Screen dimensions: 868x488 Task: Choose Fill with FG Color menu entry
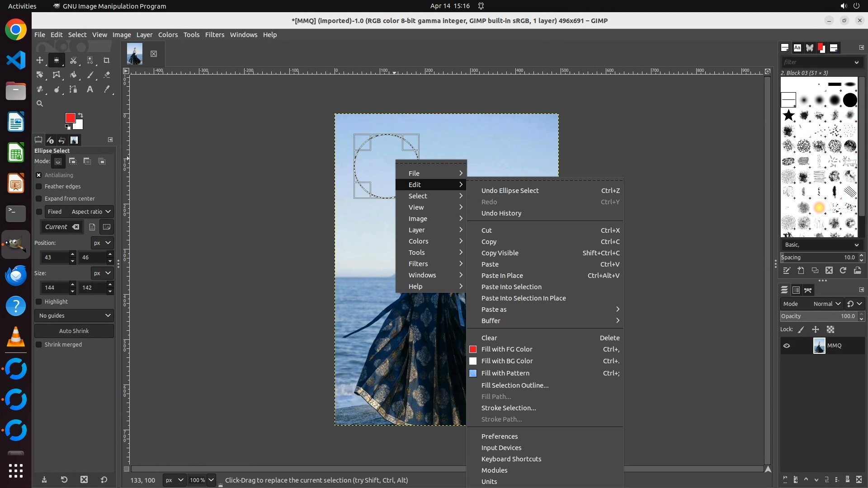[x=506, y=349]
